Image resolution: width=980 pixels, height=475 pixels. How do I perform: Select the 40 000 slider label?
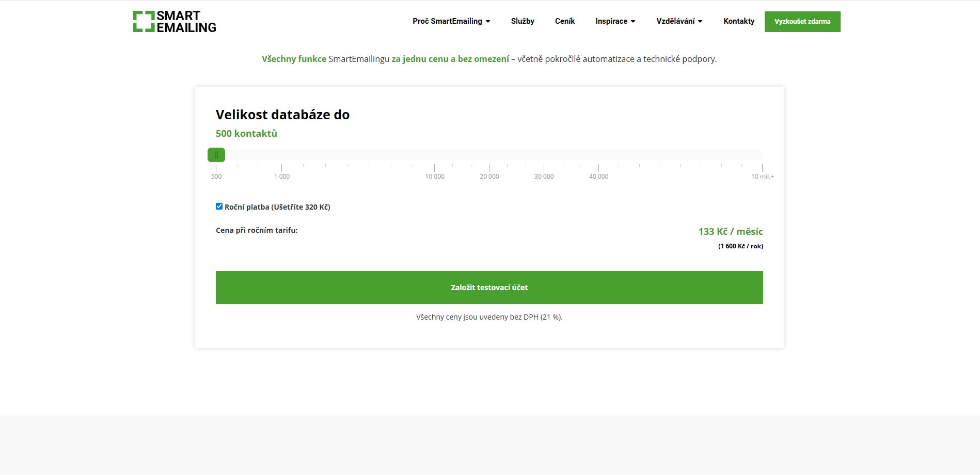(599, 176)
